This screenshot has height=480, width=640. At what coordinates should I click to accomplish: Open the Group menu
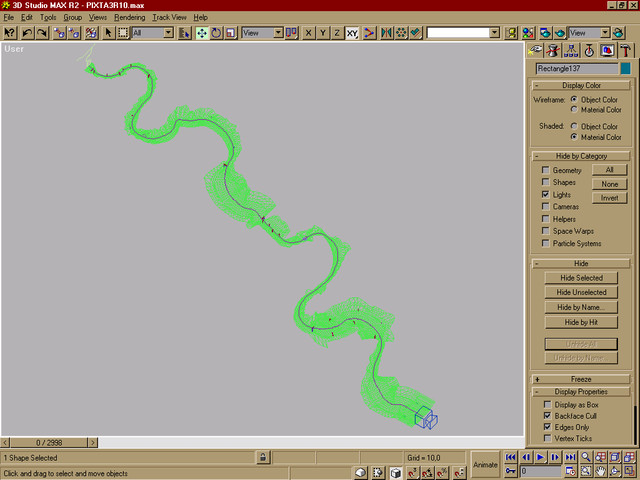73,18
